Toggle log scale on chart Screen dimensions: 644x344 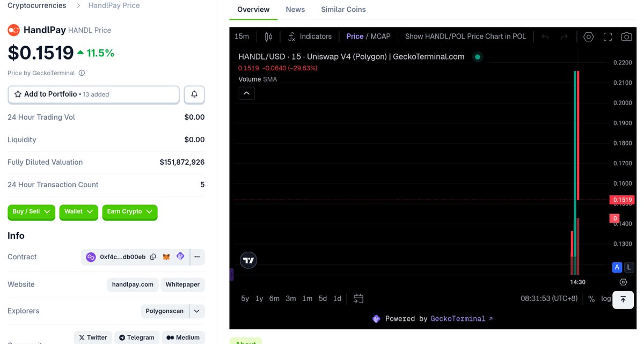click(606, 299)
